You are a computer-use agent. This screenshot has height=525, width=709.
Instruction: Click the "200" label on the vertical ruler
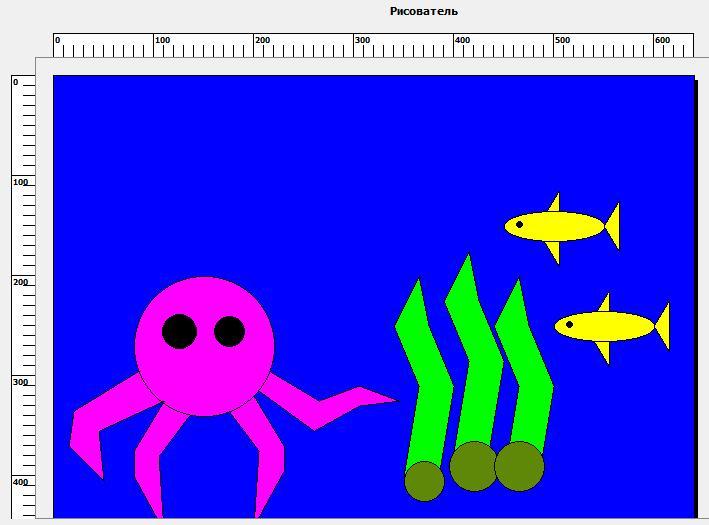20,282
